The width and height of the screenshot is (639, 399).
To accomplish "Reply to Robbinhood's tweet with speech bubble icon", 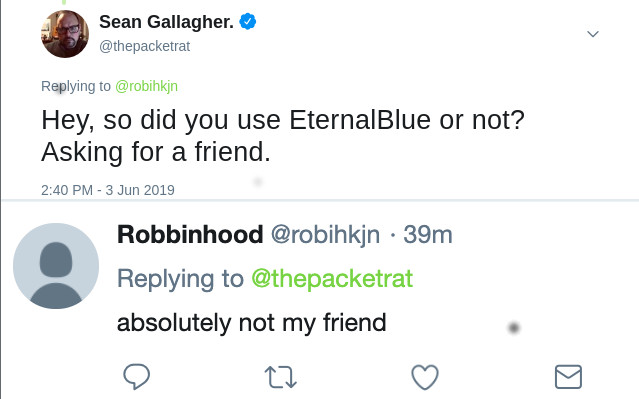I will point(137,376).
